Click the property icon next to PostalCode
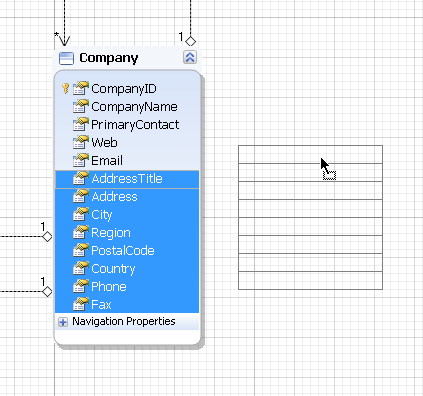 coord(81,250)
